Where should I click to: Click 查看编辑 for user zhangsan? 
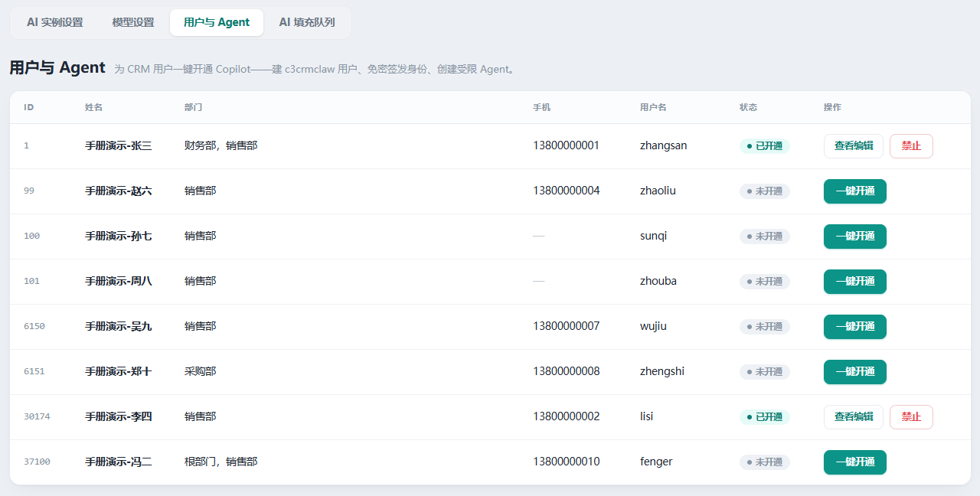[854, 146]
